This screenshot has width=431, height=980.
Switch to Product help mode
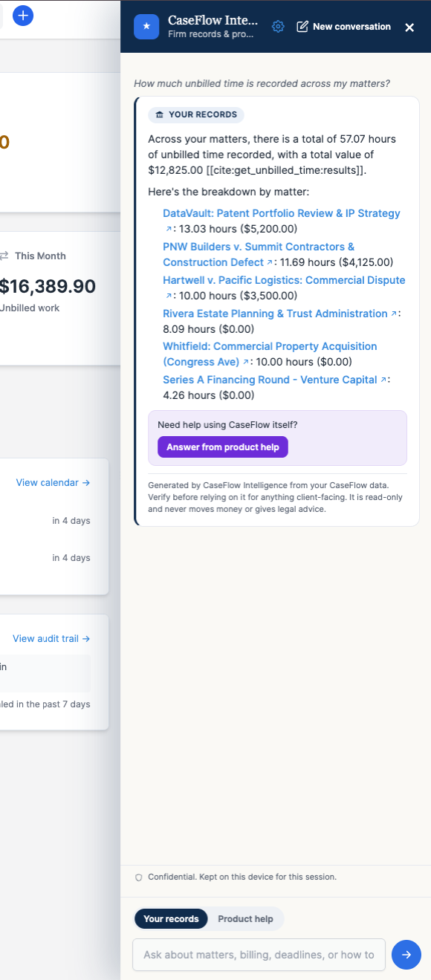pos(245,919)
